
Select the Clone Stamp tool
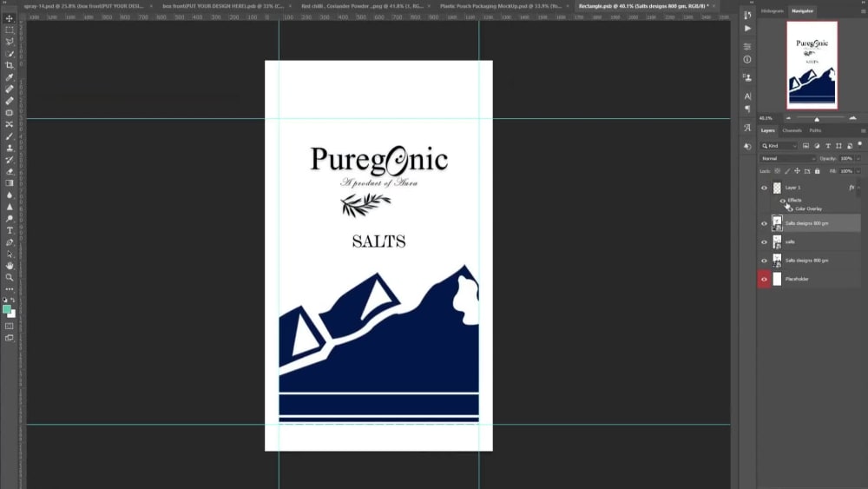[10, 148]
